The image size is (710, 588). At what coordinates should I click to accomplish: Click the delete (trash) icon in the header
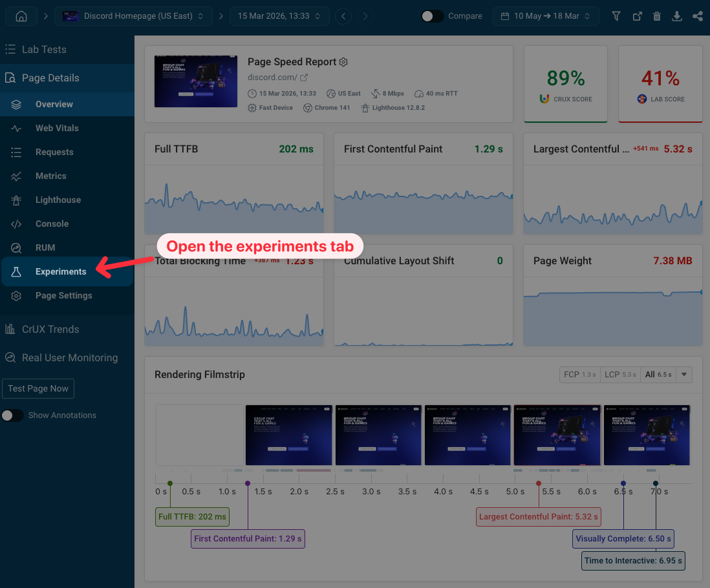click(657, 16)
